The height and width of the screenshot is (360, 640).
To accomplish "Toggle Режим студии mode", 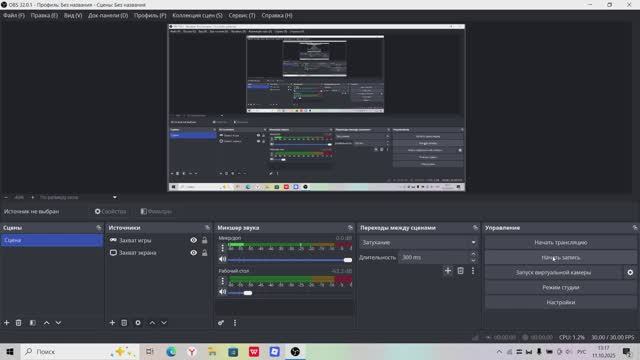I will 560,287.
